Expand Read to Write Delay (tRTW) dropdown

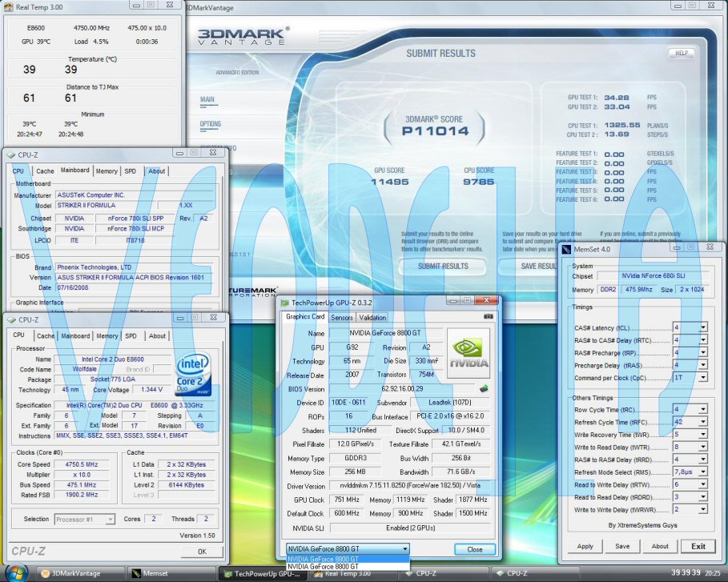[x=703, y=484]
